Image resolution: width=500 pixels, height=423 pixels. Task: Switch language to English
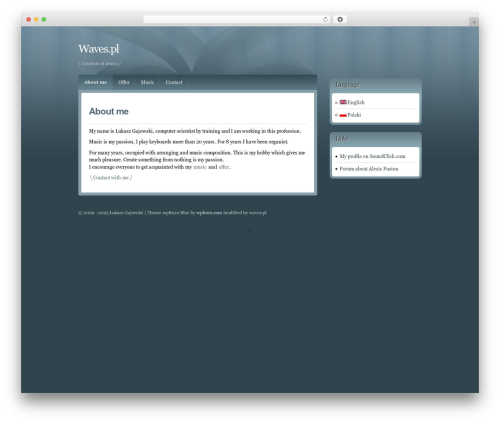coord(356,102)
